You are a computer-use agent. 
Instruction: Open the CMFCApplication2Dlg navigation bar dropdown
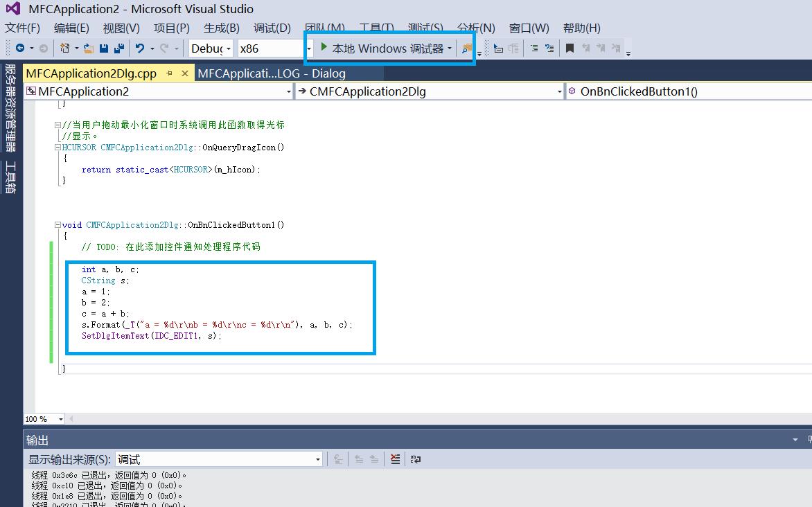tap(559, 91)
